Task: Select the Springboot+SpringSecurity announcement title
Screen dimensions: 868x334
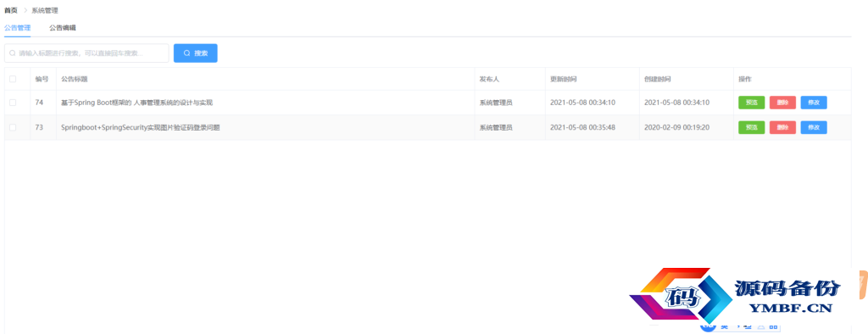Action: [x=140, y=127]
